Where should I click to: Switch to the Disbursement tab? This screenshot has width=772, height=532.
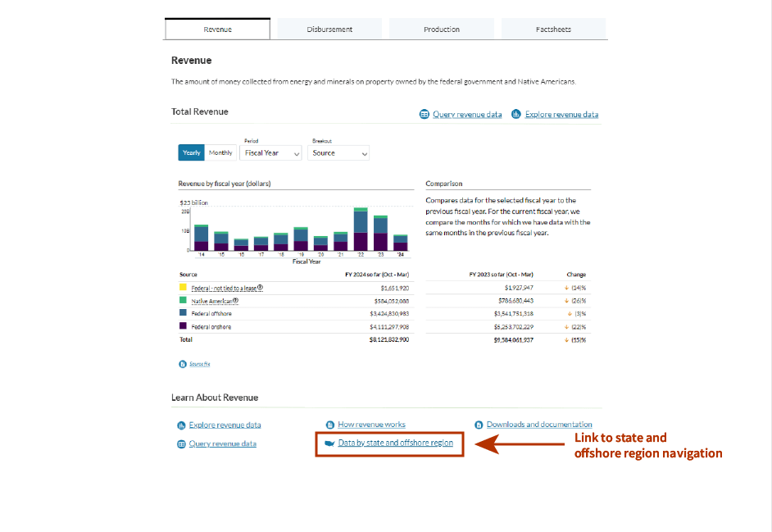tap(329, 30)
